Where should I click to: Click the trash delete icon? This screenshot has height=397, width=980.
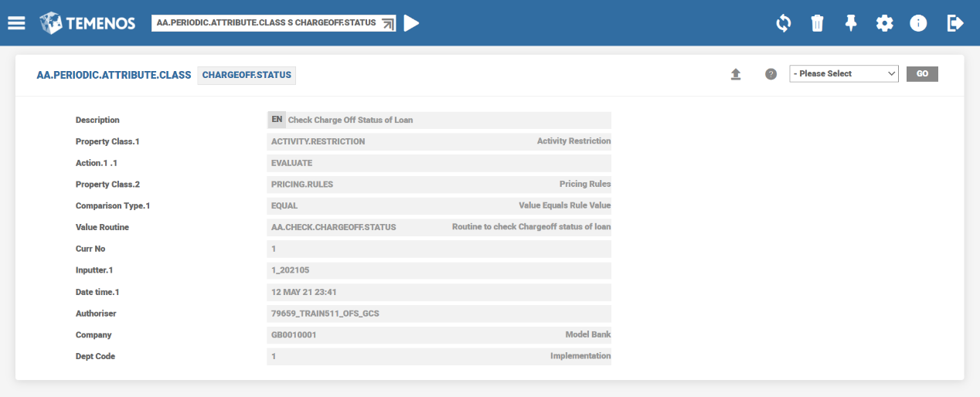click(817, 23)
